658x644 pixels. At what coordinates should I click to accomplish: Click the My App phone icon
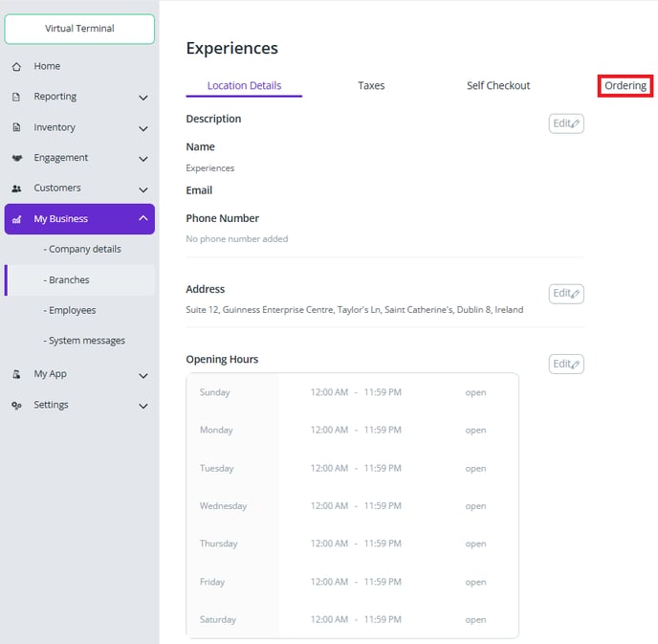coord(16,375)
